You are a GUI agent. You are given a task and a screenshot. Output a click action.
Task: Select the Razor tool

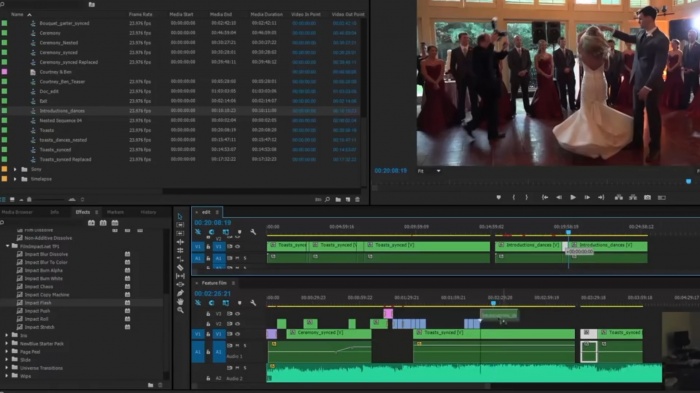[x=180, y=268]
